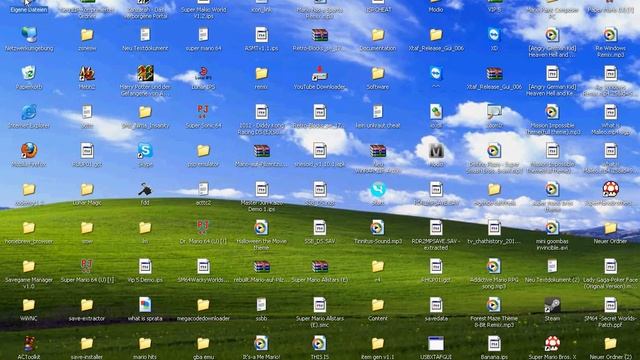This screenshot has width=640, height=360.
Task: Select the Banana.ips patch file
Action: (x=494, y=344)
